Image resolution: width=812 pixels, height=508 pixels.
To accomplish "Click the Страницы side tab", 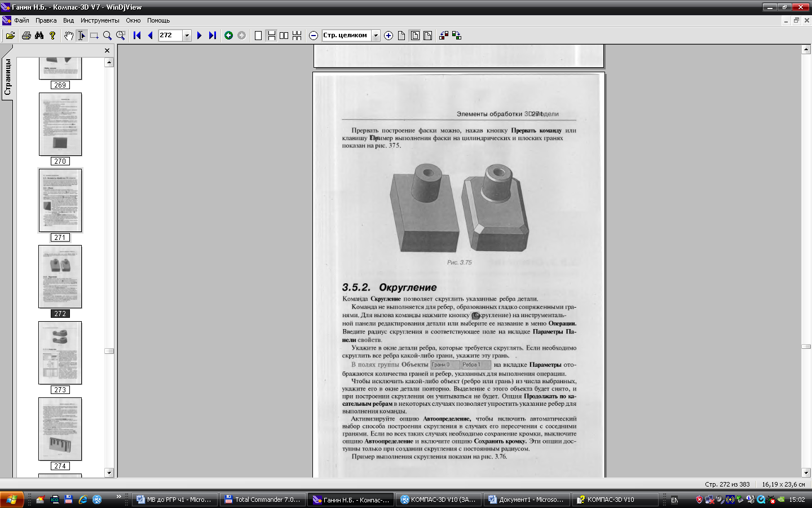I will [7, 77].
